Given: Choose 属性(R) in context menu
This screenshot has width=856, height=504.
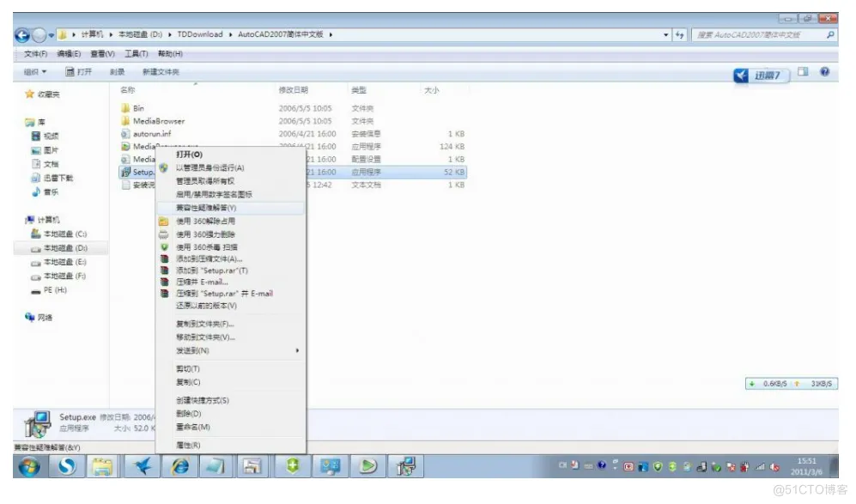Looking at the screenshot, I should click(x=188, y=445).
